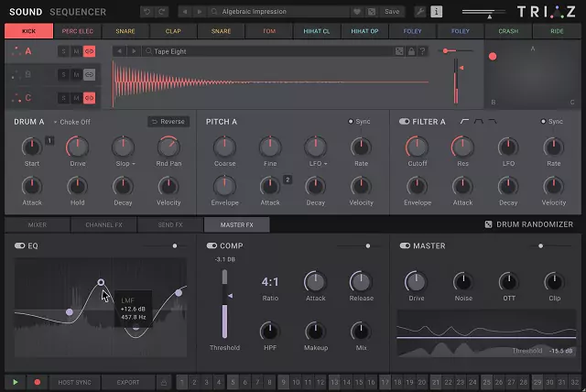
Task: Switch to the SEND FX tab
Action: coord(170,224)
